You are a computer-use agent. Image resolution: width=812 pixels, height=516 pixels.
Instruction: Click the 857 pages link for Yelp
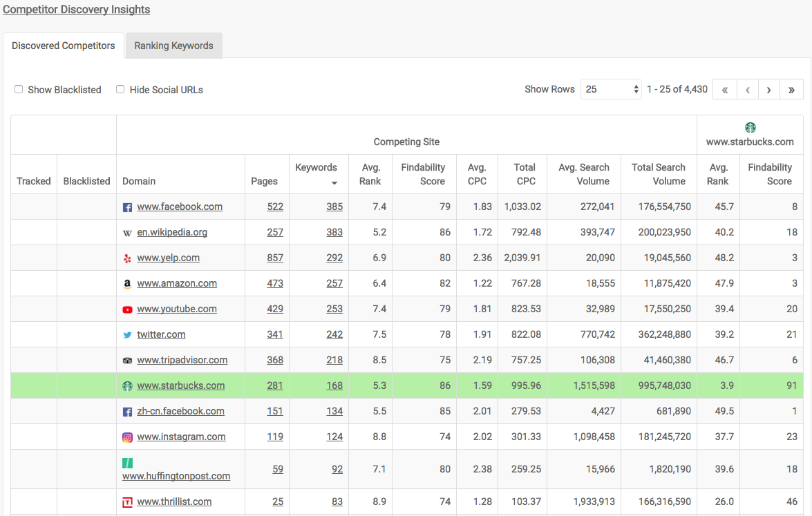tap(275, 257)
